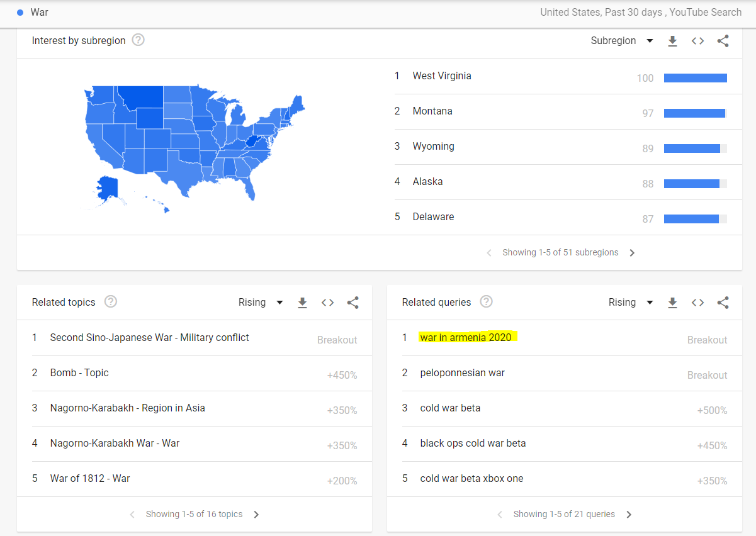Click +450% value for Bomb topic

pyautogui.click(x=342, y=376)
